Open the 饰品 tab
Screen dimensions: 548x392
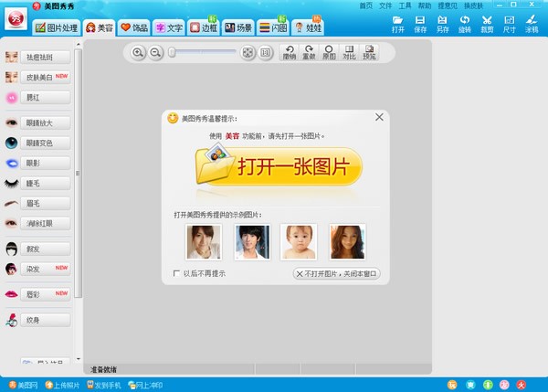point(134,27)
